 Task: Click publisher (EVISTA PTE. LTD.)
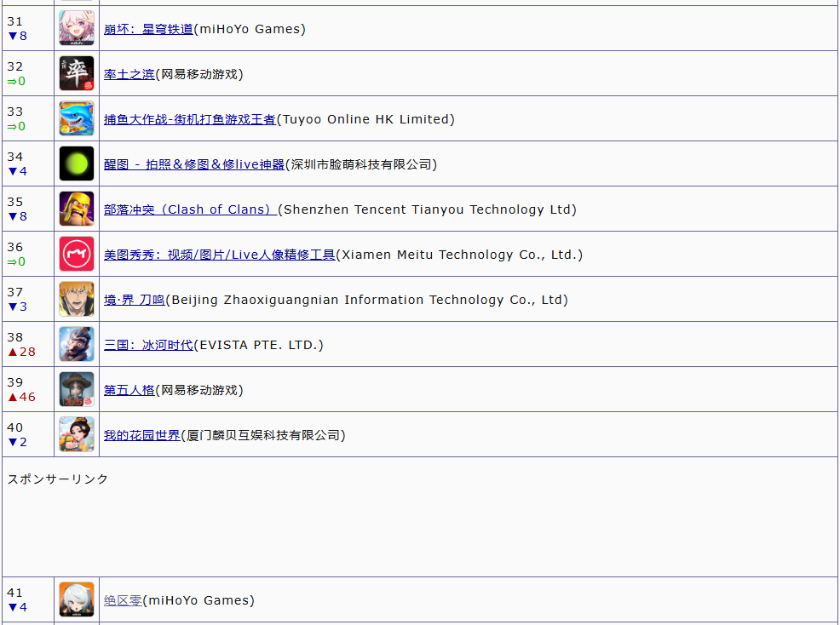click(x=259, y=345)
